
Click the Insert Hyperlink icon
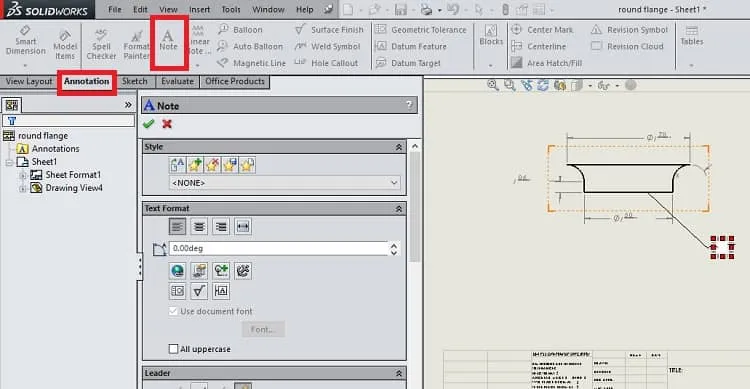pos(177,271)
